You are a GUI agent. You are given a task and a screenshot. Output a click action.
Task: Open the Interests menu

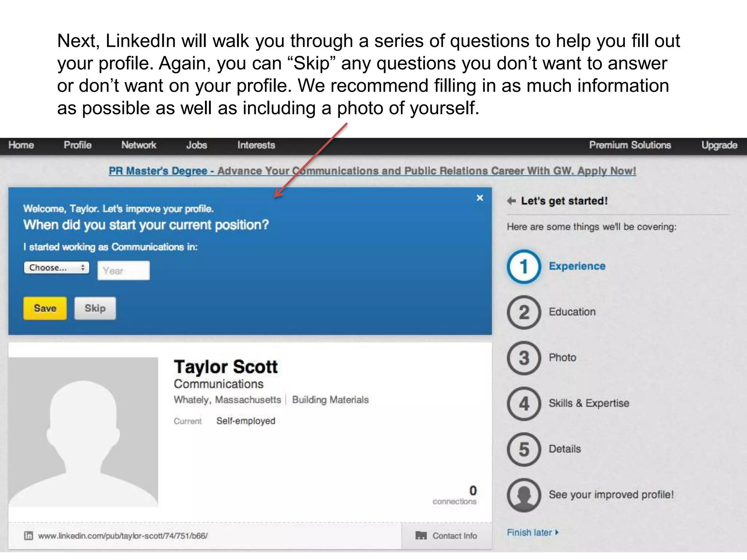pos(256,145)
